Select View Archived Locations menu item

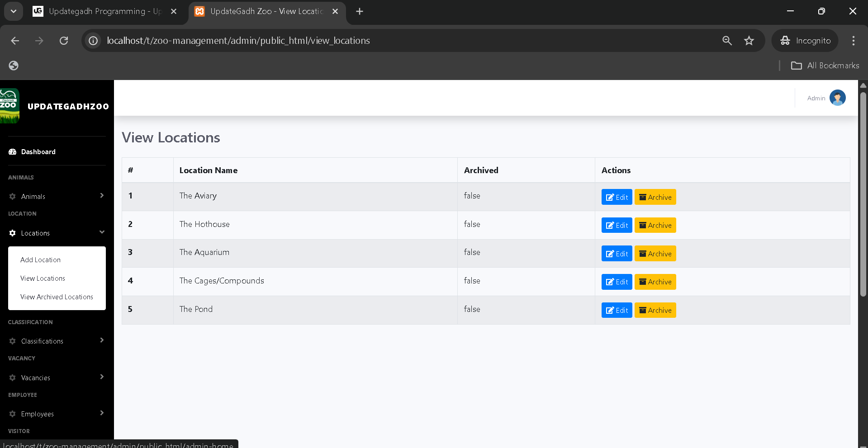pyautogui.click(x=57, y=297)
